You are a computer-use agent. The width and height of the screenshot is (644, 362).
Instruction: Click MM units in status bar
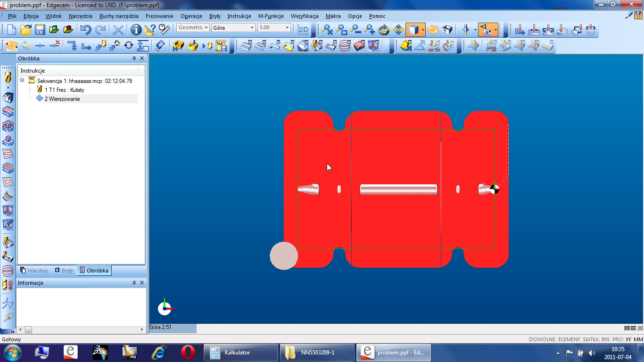(638, 339)
